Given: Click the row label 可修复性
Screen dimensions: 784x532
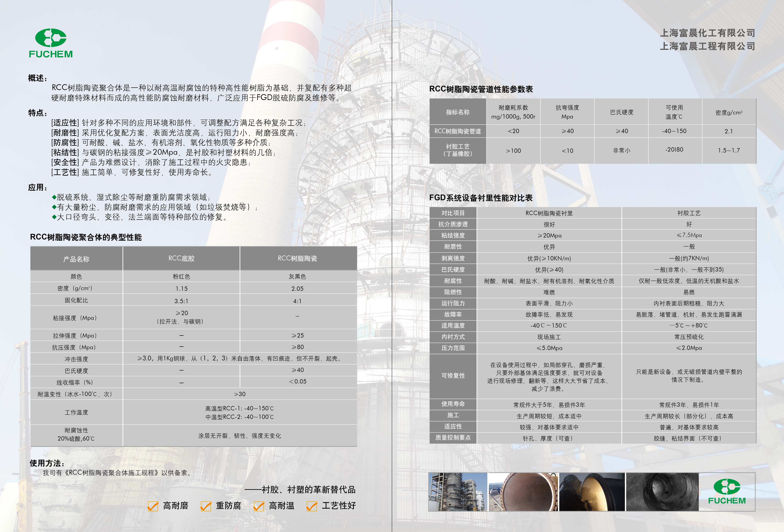Looking at the screenshot, I should click(x=453, y=375).
